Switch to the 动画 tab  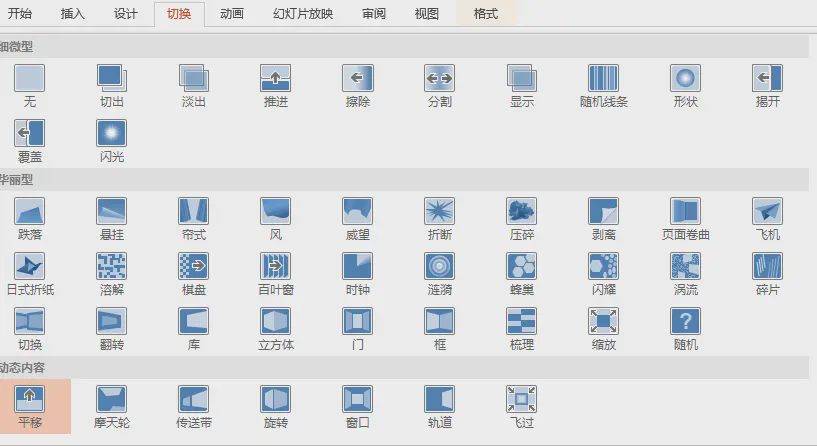[x=231, y=14]
